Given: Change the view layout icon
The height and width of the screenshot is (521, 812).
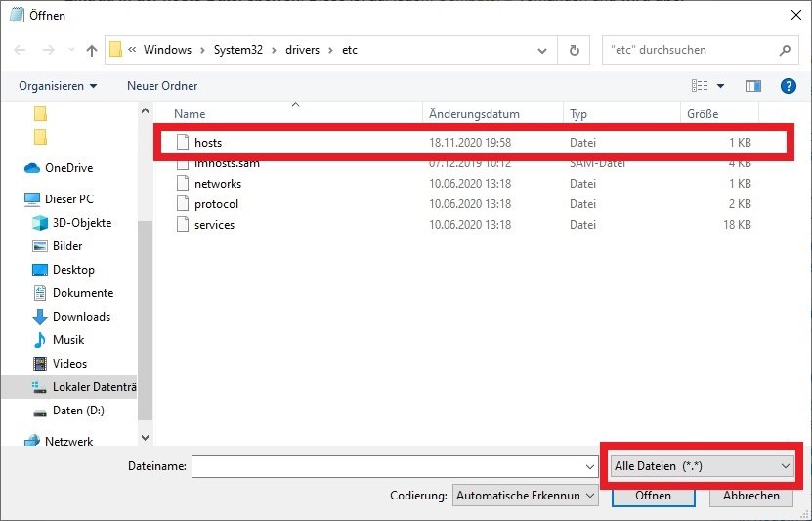Looking at the screenshot, I should [700, 86].
